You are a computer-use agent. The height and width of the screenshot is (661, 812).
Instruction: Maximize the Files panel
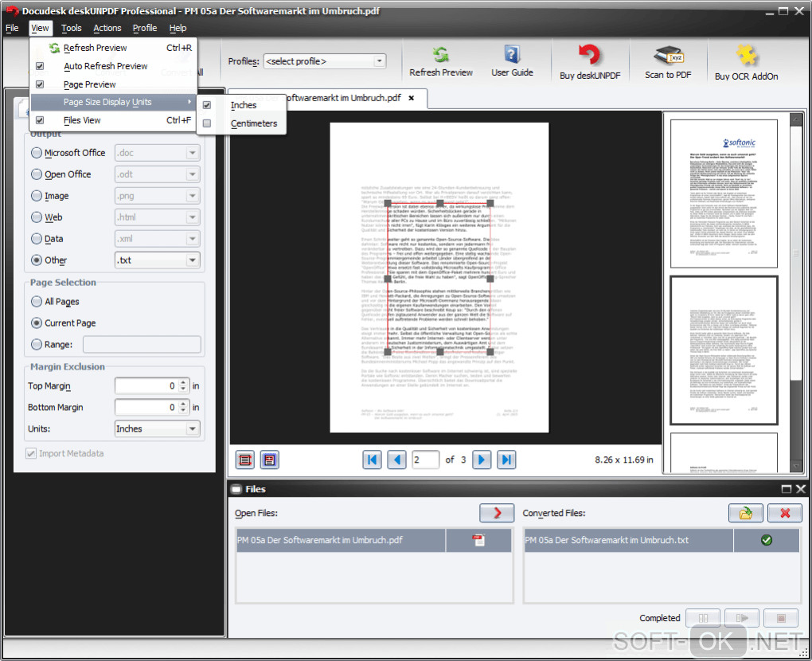tap(786, 489)
